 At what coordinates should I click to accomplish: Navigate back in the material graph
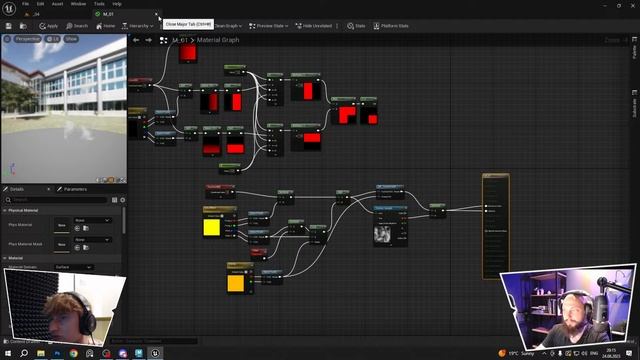[x=136, y=40]
